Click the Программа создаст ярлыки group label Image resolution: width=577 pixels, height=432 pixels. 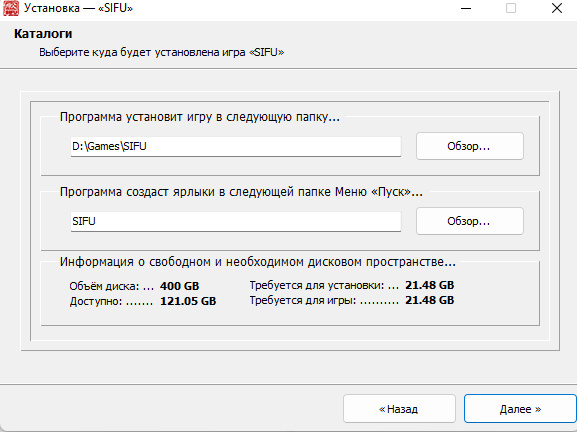241,192
